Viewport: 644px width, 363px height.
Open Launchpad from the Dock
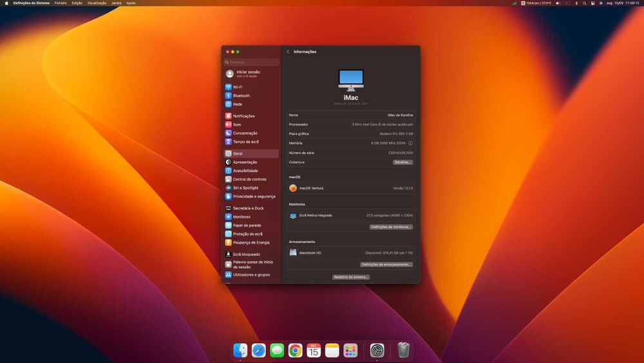[350, 350]
